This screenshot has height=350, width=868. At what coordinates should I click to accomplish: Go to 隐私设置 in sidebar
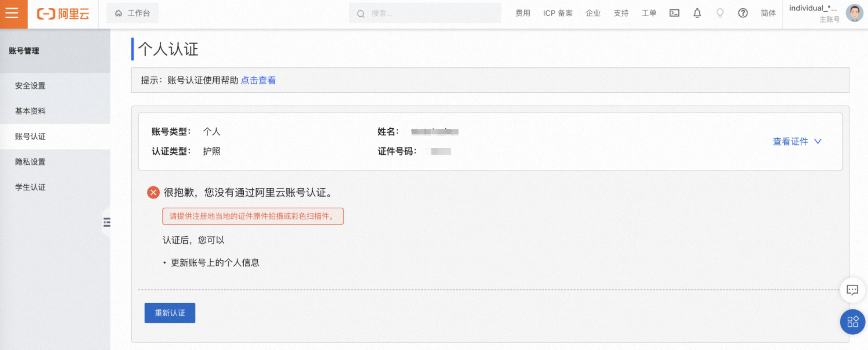55,162
